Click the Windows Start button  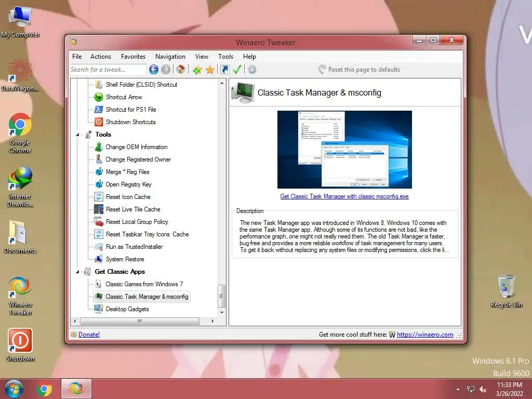point(14,389)
